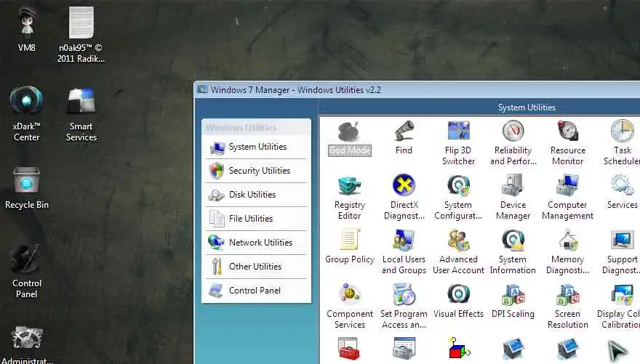640x364 pixels.
Task: Select the Smart Services desktop shortcut
Action: [81, 115]
